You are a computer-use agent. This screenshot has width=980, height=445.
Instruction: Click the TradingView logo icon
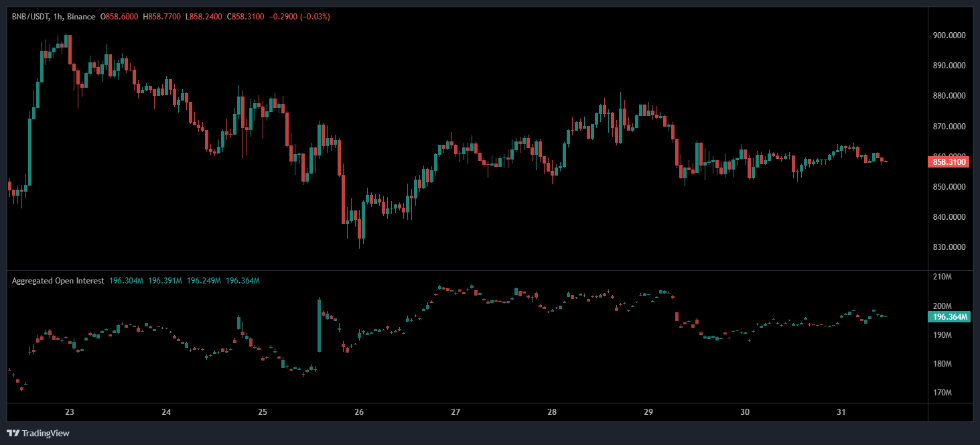[13, 433]
